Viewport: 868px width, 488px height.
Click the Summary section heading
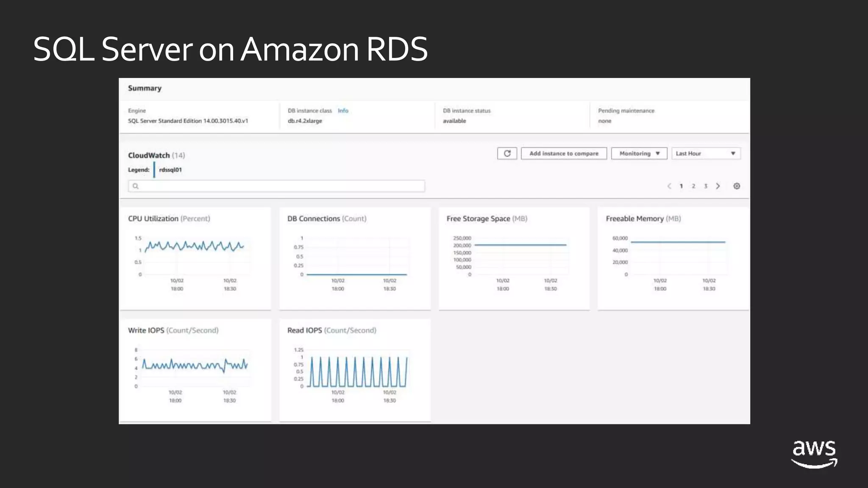click(145, 88)
